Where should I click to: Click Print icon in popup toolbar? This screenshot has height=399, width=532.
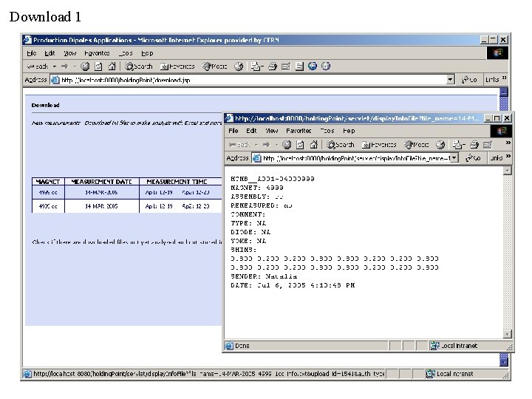point(474,146)
